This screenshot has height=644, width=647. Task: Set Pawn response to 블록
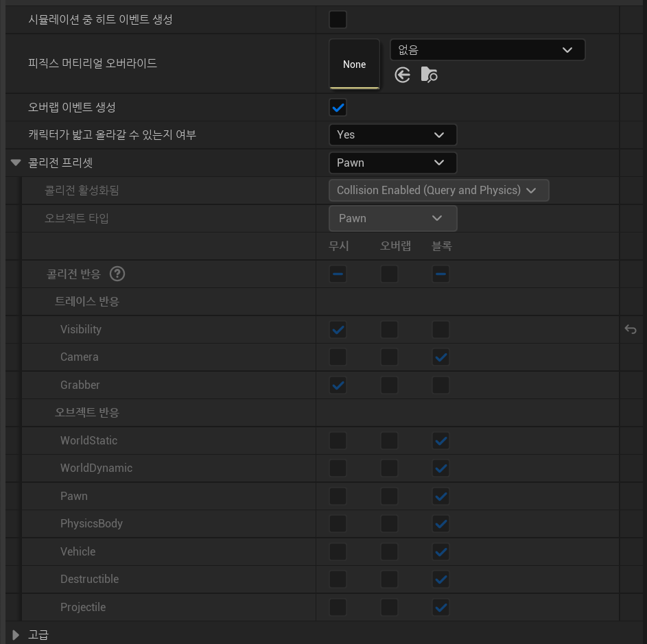tap(440, 497)
